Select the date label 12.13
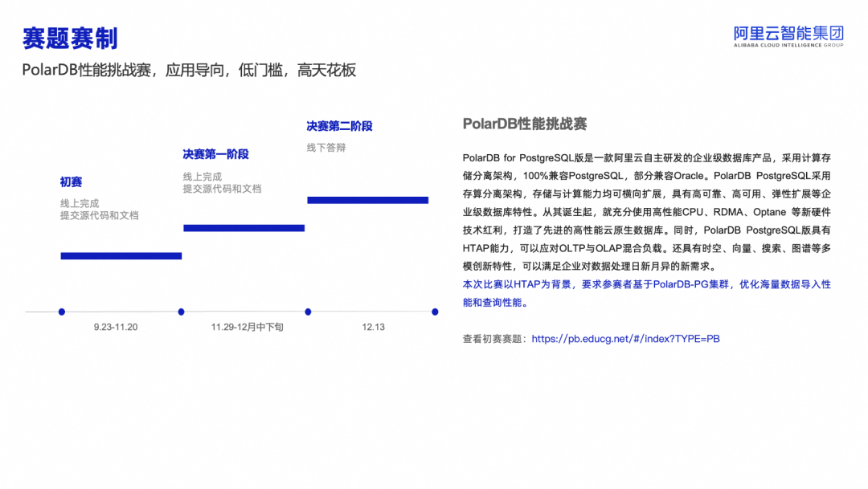Screen dimensions: 868x489 [x=373, y=327]
